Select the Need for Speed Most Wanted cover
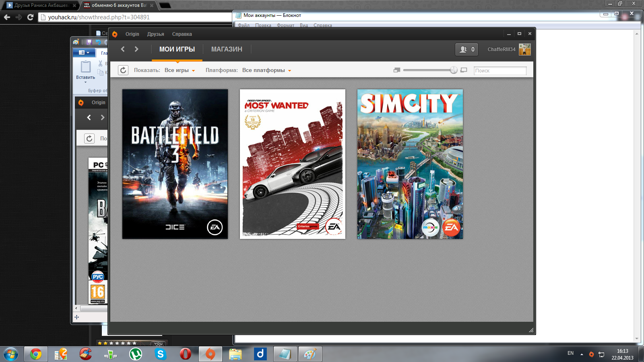644x362 pixels. pyautogui.click(x=293, y=164)
